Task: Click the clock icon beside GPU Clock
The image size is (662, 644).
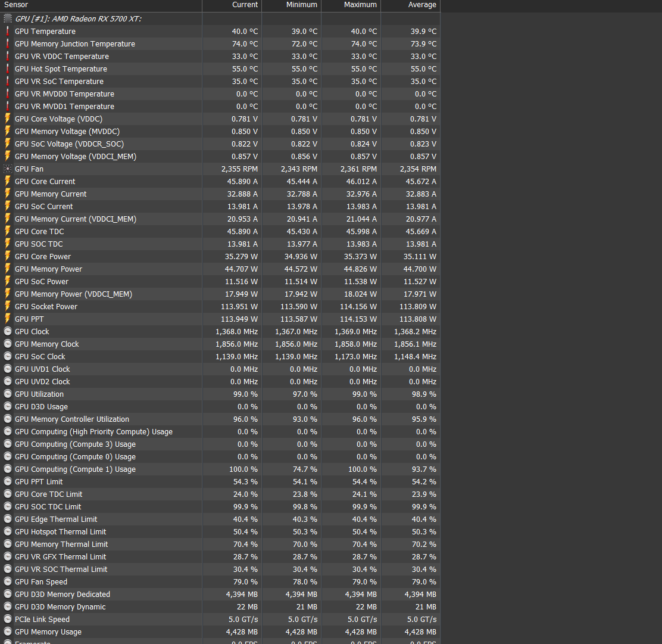Action: point(8,331)
